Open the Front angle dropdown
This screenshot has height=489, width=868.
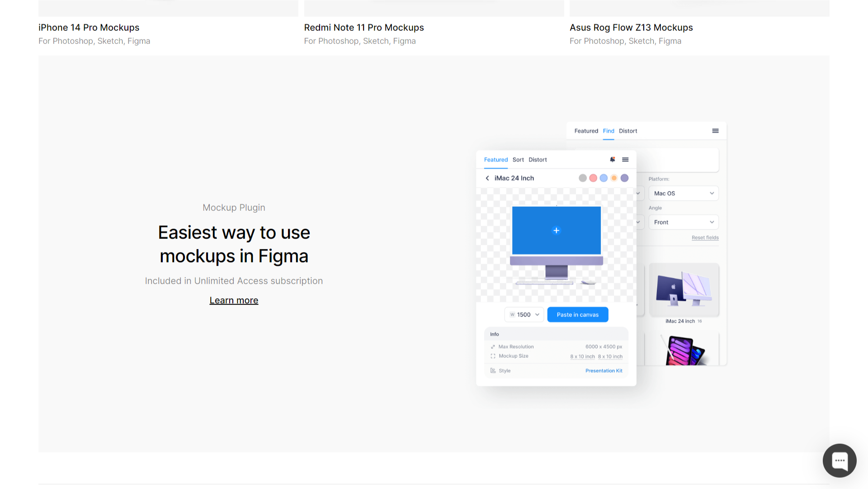pos(684,222)
